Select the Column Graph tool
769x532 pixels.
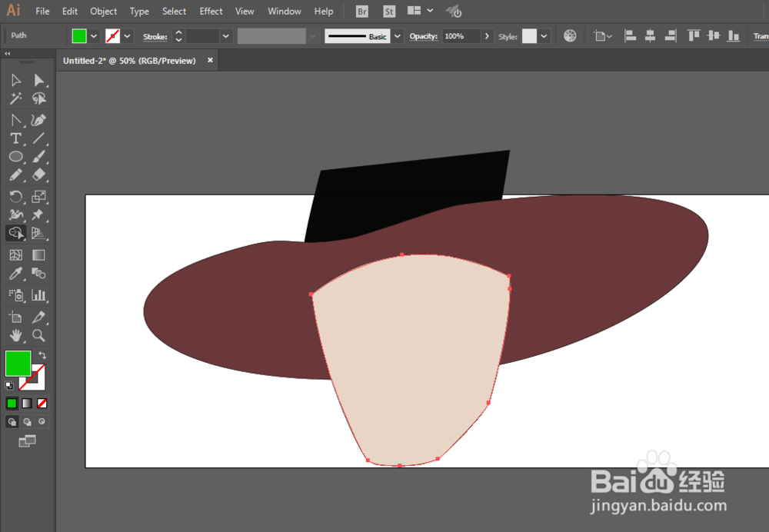[38, 294]
